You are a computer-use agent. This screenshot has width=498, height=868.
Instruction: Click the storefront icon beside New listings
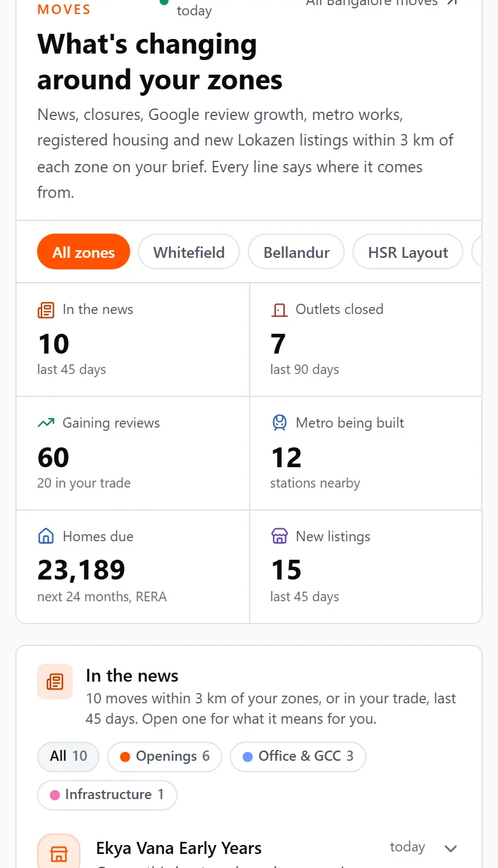(279, 537)
